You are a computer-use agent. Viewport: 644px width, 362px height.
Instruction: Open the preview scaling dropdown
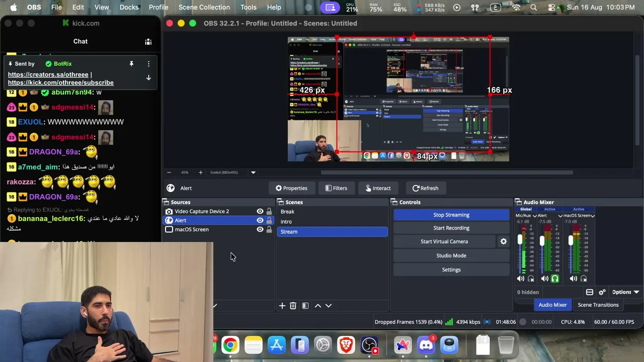coord(253,172)
